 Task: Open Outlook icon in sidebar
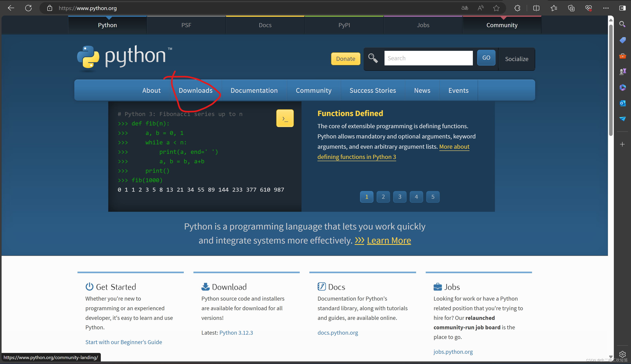[x=623, y=103]
